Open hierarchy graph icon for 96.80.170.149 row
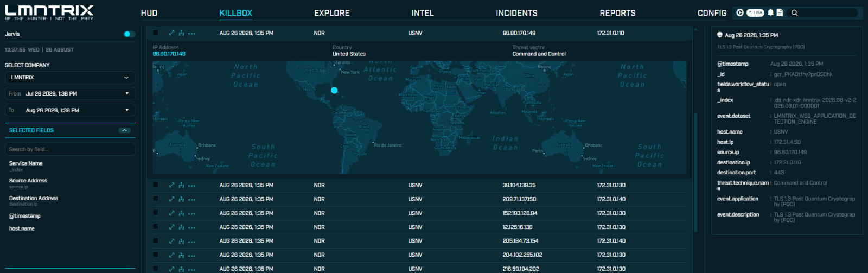The width and height of the screenshot is (868, 273). pos(181,33)
